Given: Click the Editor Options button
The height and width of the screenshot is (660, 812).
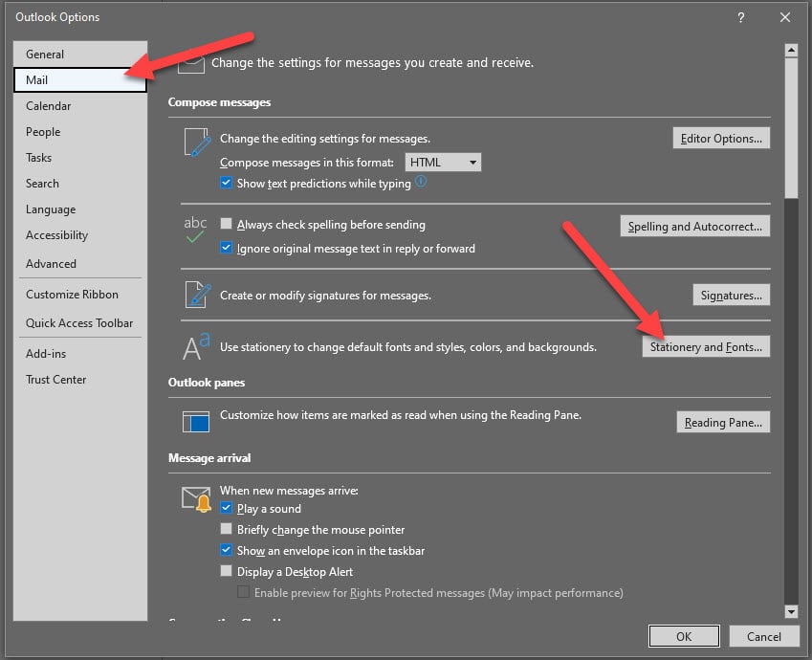Looking at the screenshot, I should click(x=721, y=139).
